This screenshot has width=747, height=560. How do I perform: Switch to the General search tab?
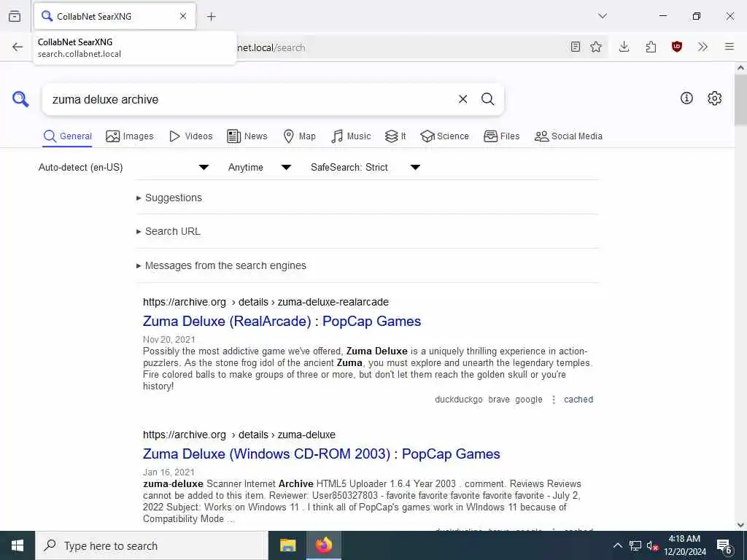point(68,136)
